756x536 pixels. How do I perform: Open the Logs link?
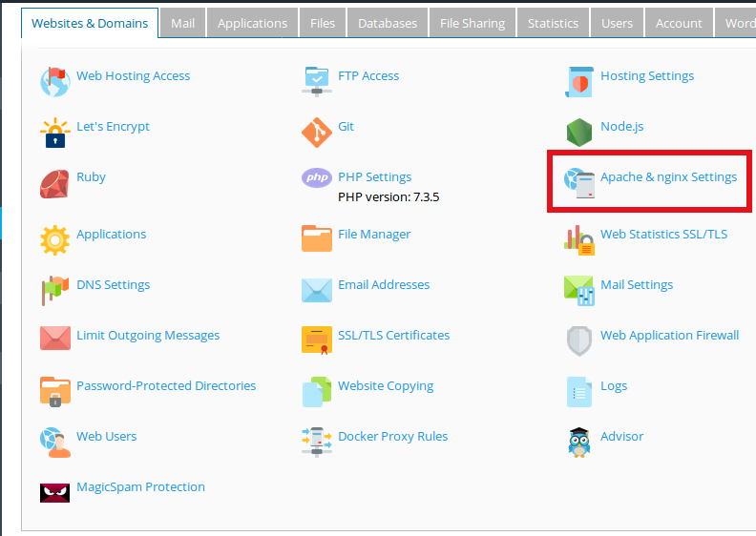click(614, 386)
